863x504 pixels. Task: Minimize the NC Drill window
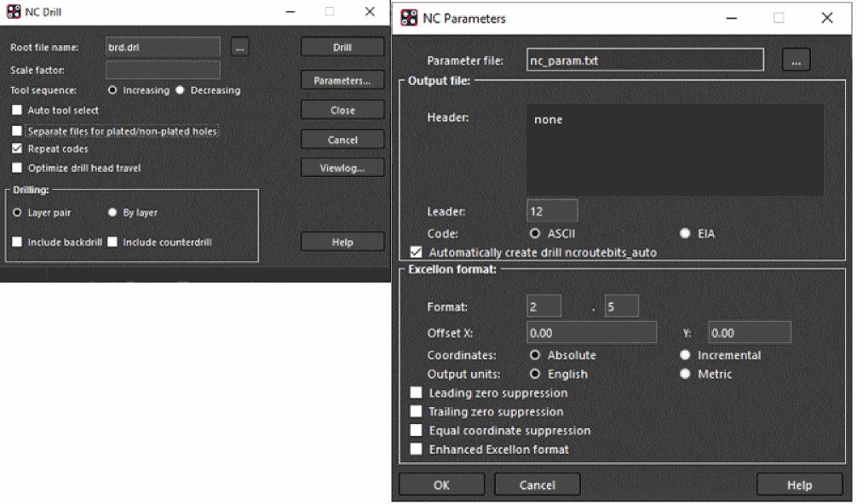tap(291, 12)
